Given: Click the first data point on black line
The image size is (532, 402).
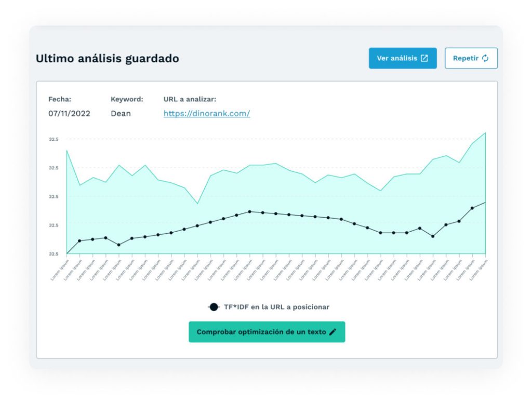Looking at the screenshot, I should 79,241.
